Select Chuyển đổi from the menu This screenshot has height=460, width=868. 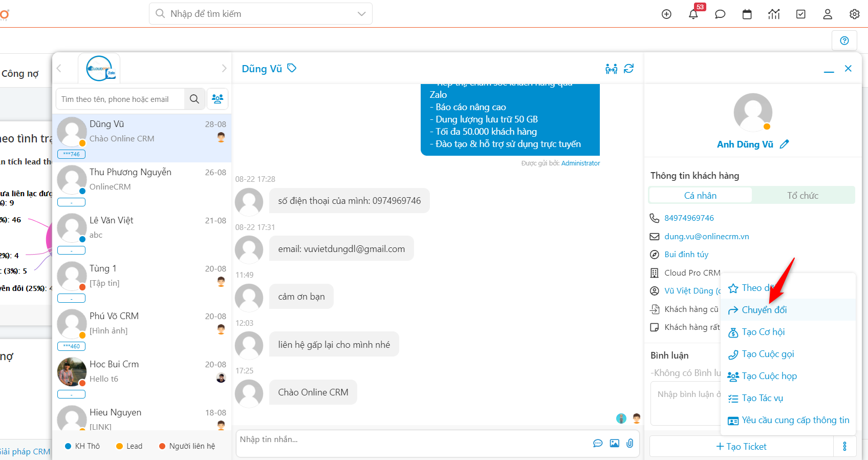(x=788, y=310)
